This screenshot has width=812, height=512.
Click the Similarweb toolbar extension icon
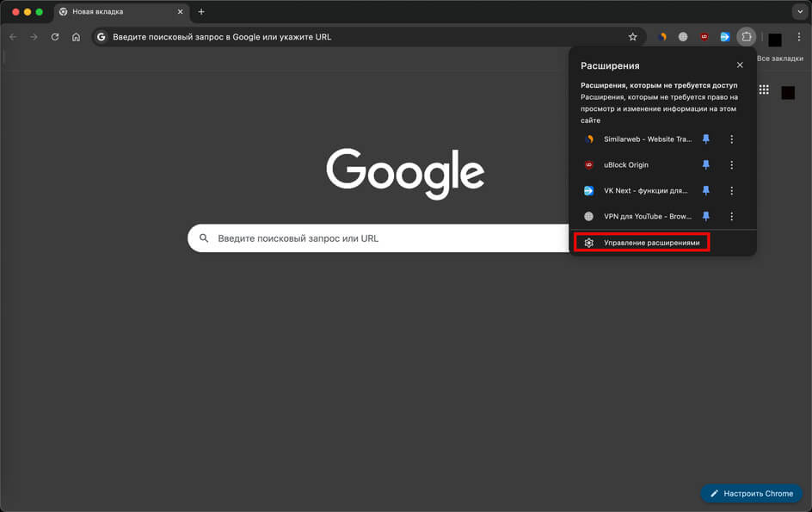(662, 37)
